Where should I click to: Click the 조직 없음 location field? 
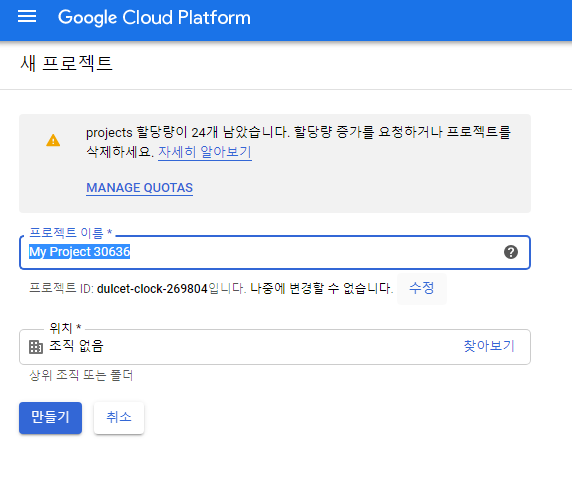275,347
